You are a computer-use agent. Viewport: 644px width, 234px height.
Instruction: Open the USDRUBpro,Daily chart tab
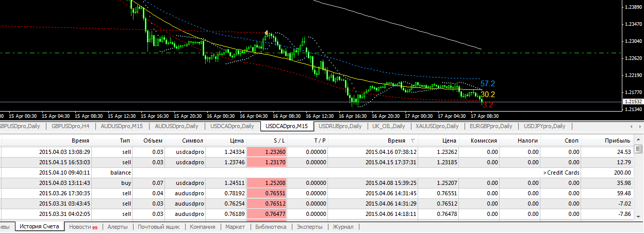340,126
